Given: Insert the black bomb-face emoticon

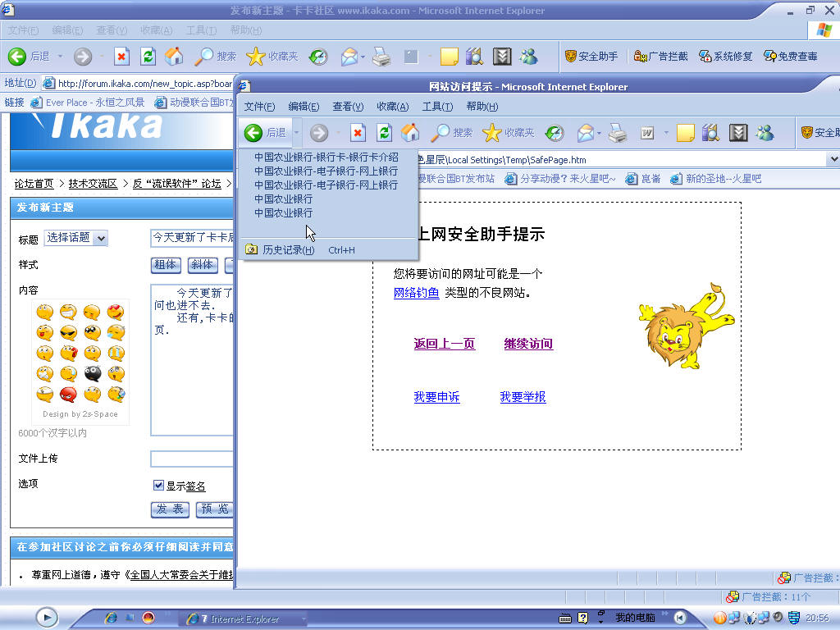Looking at the screenshot, I should click(x=92, y=373).
